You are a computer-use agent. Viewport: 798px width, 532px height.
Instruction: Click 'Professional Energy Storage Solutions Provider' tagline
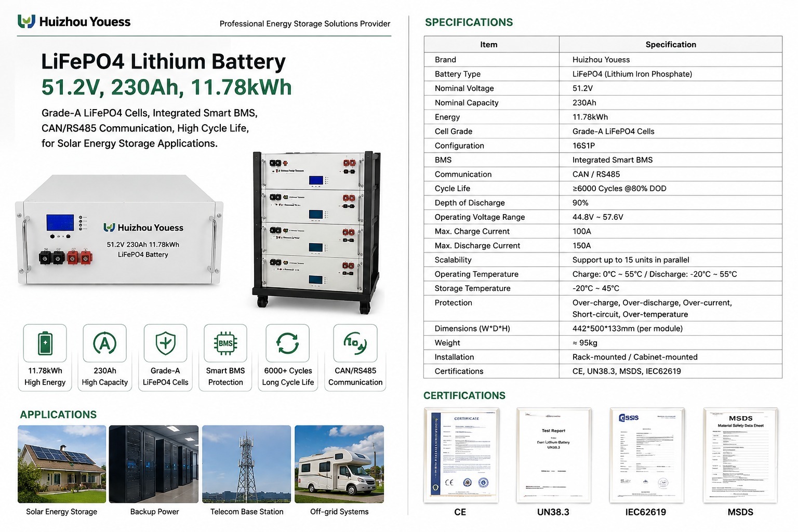[x=305, y=23]
